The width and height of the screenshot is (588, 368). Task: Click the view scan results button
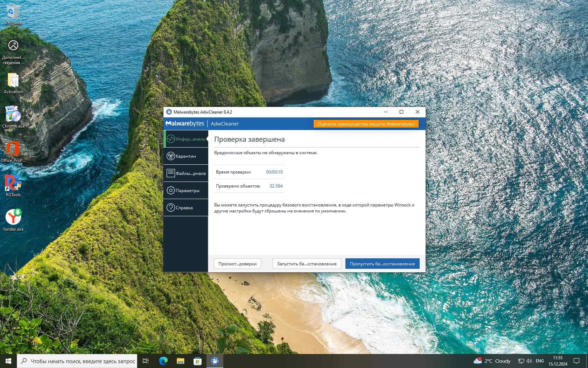(x=237, y=264)
